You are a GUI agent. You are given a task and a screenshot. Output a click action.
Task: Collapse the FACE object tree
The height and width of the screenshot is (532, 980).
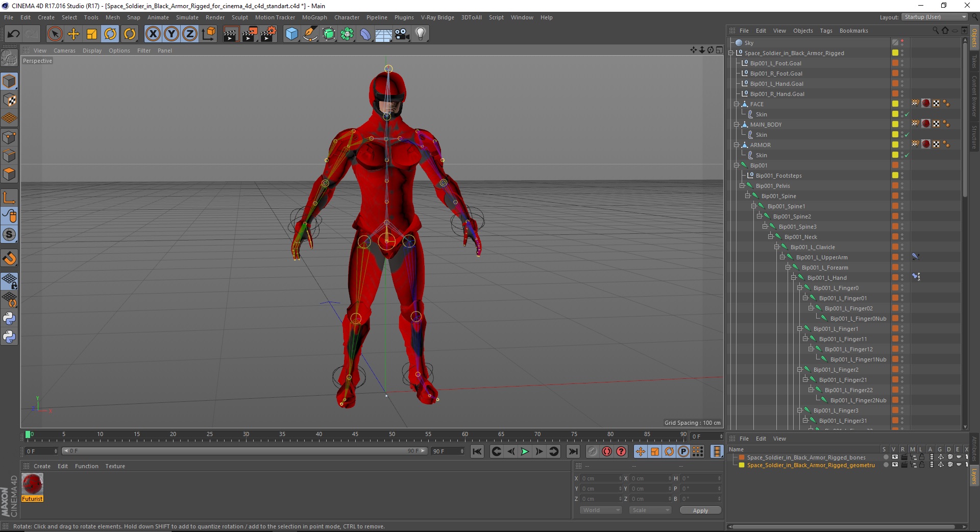[737, 104]
